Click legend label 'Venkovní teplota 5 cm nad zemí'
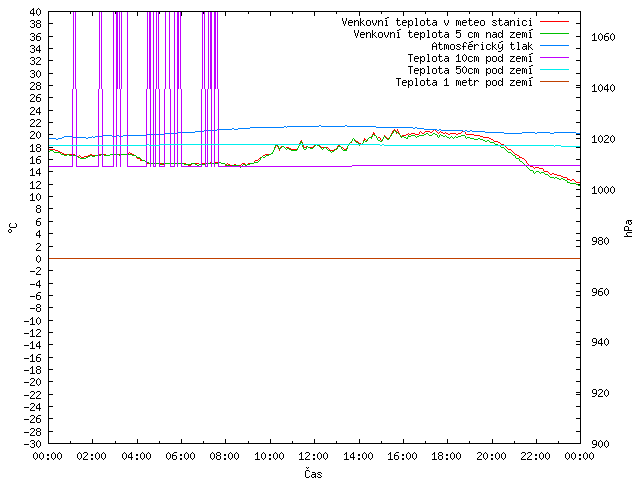Viewport: 640px width, 480px height. 443,34
